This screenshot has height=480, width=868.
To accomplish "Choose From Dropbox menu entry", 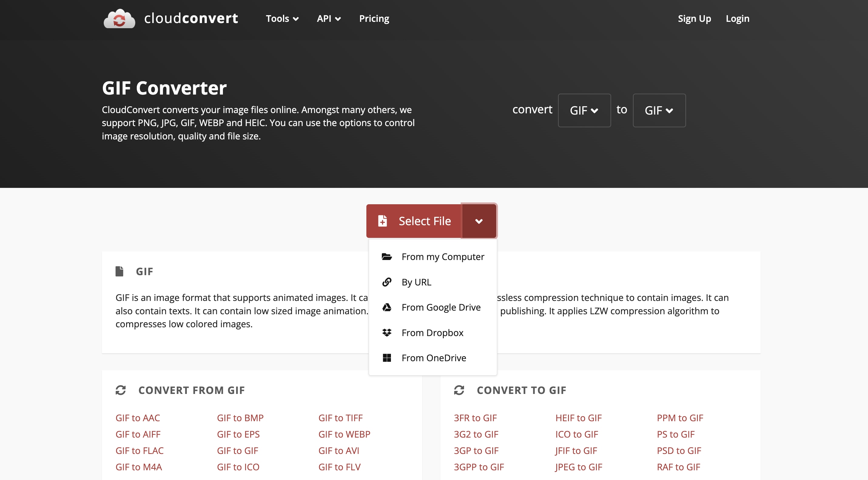I will pyautogui.click(x=432, y=332).
